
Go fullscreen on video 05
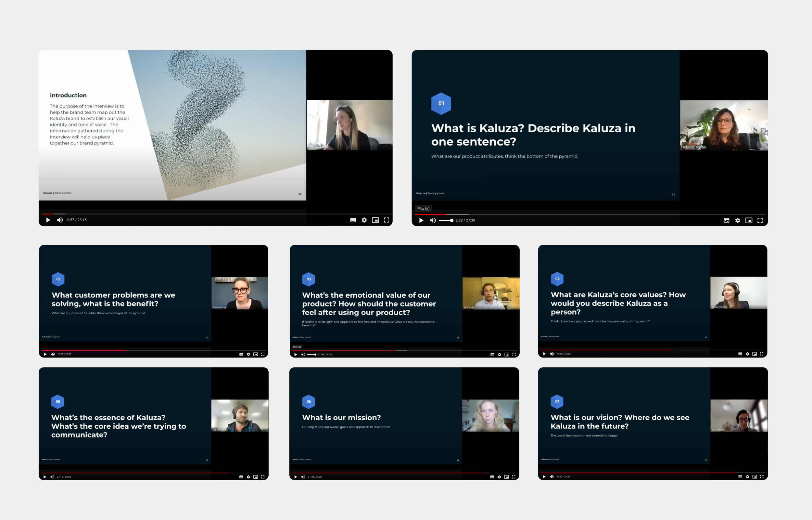coord(263,477)
